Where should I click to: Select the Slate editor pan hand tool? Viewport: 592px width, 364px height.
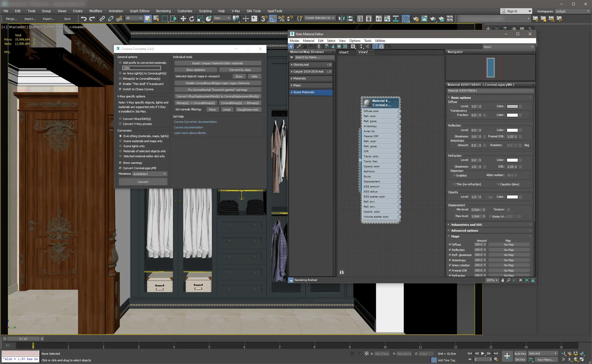[502, 280]
